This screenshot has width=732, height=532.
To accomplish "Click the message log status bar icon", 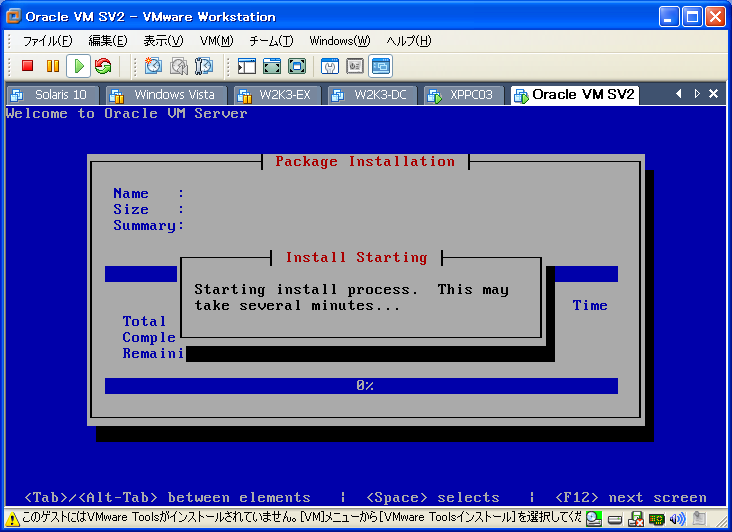I will click(699, 518).
